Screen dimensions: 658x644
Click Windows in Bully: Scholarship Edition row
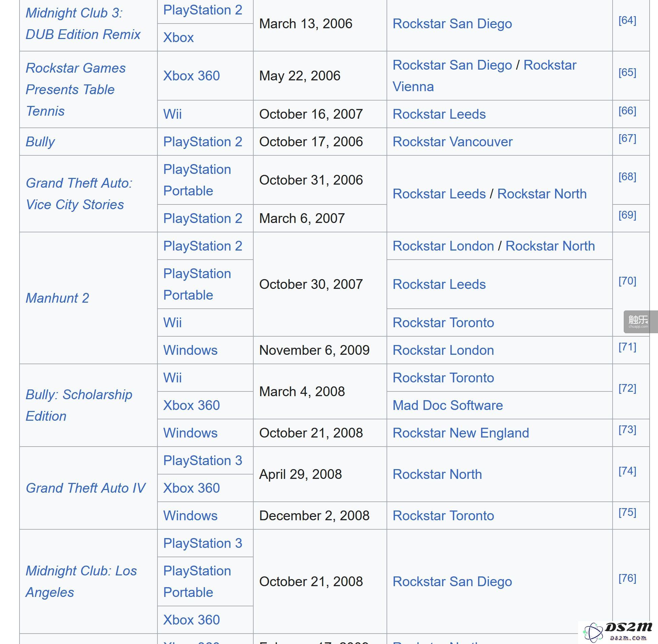[190, 433]
